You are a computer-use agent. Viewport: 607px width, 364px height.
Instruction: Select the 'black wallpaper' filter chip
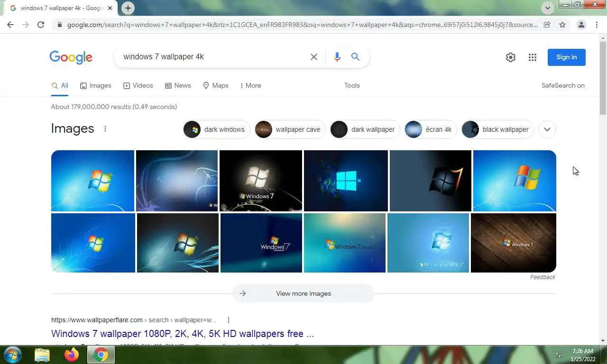498,129
